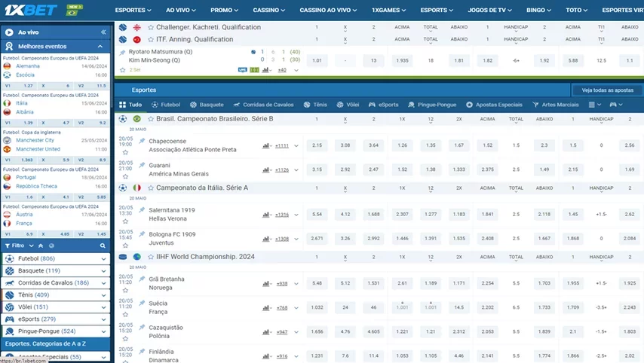This screenshot has height=363, width=644.
Task: Toggle favorite star for Matsumura 2 Set match
Action: click(x=122, y=70)
